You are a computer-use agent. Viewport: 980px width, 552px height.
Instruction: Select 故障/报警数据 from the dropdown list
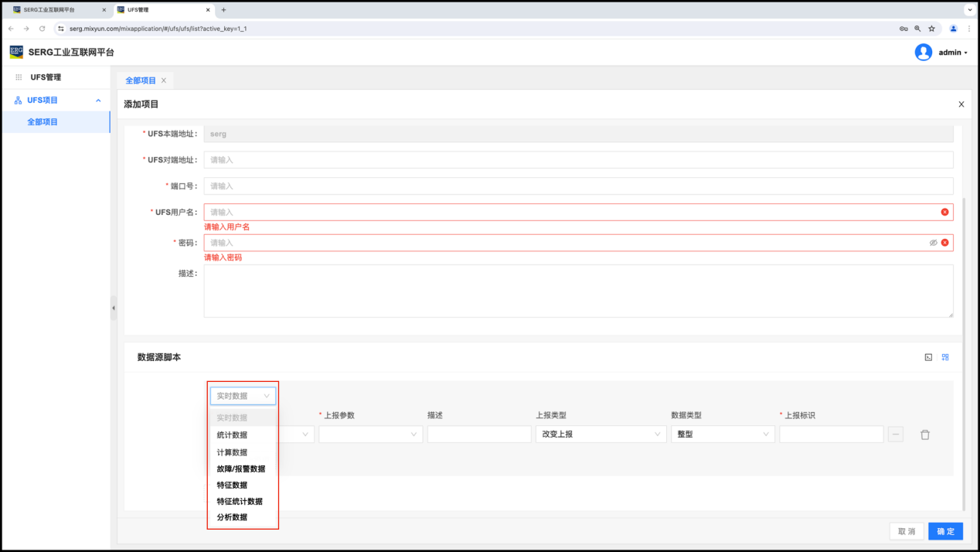241,469
